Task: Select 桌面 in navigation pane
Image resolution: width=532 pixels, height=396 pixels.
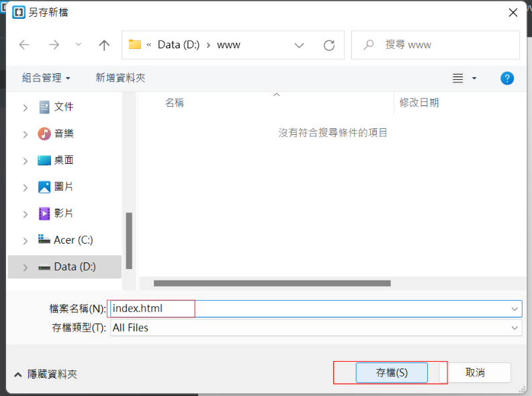Action: coord(64,160)
